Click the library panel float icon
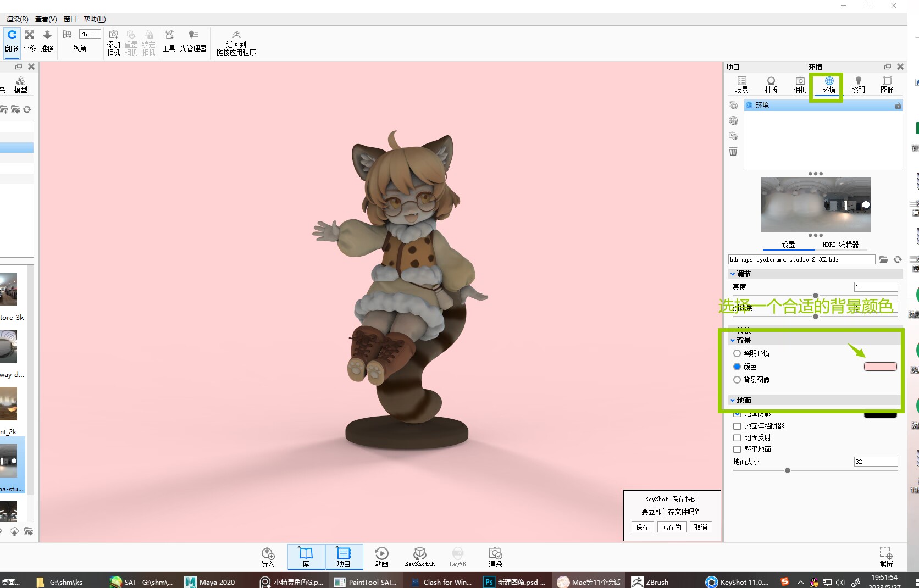The width and height of the screenshot is (919, 588). coord(19,66)
